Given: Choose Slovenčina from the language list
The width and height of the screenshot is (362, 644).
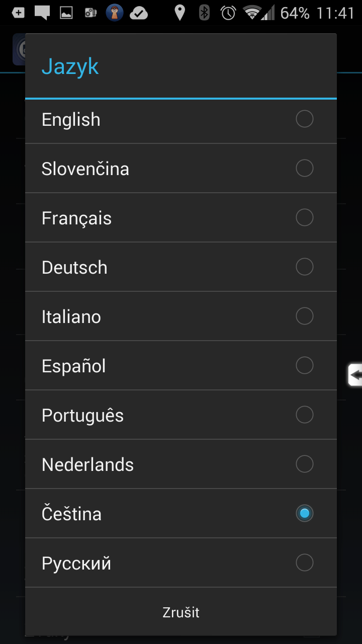Looking at the screenshot, I should click(85, 169).
